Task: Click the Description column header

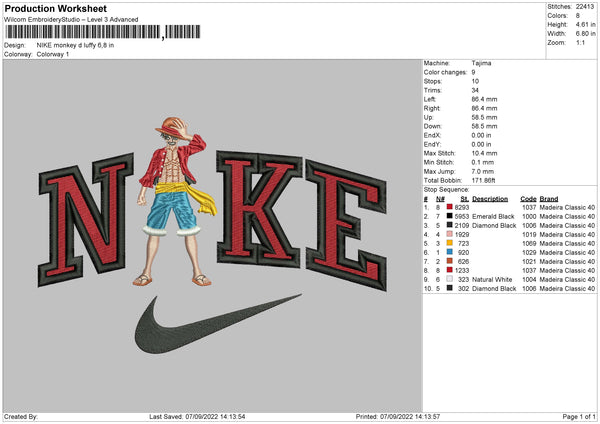Action: coord(490,199)
